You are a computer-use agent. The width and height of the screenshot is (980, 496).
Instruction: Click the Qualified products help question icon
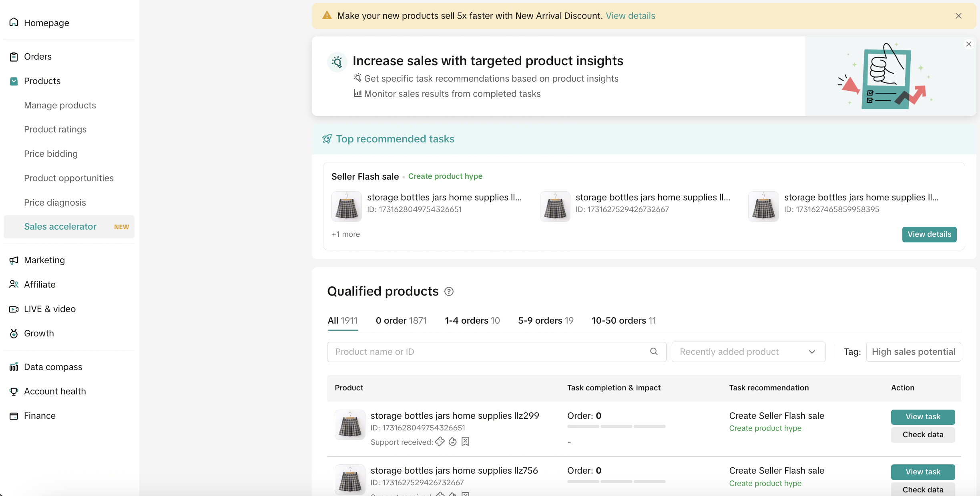point(449,292)
